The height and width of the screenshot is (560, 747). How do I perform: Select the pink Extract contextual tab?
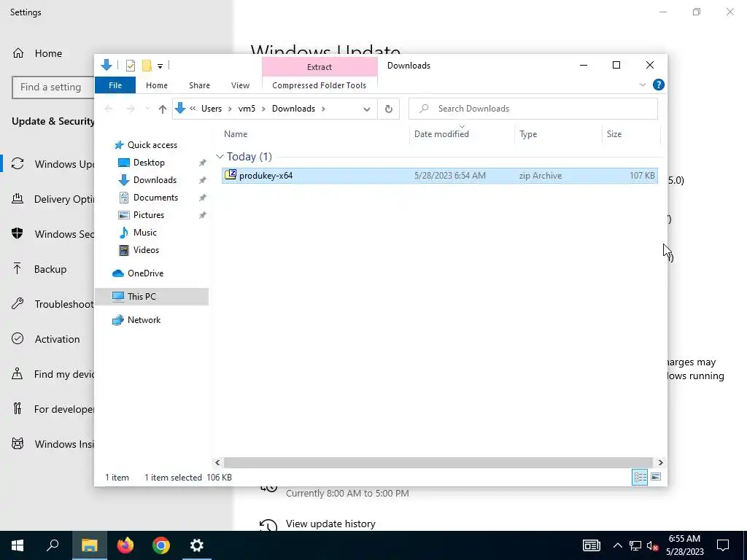coord(320,67)
